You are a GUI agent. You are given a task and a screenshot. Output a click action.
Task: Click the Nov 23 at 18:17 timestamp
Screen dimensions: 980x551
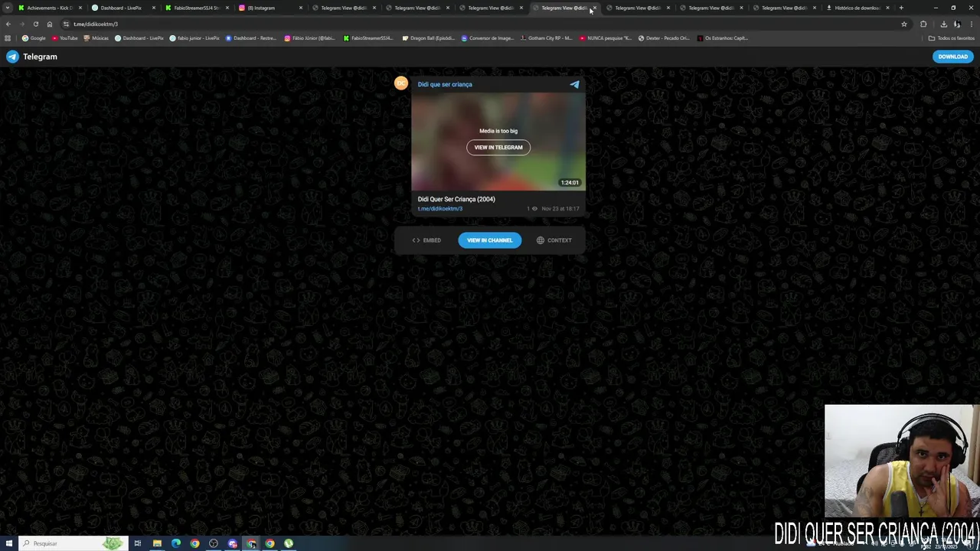click(x=560, y=209)
